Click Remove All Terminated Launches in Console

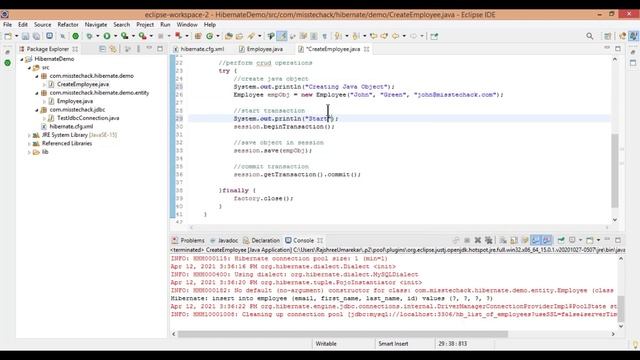coord(489,240)
